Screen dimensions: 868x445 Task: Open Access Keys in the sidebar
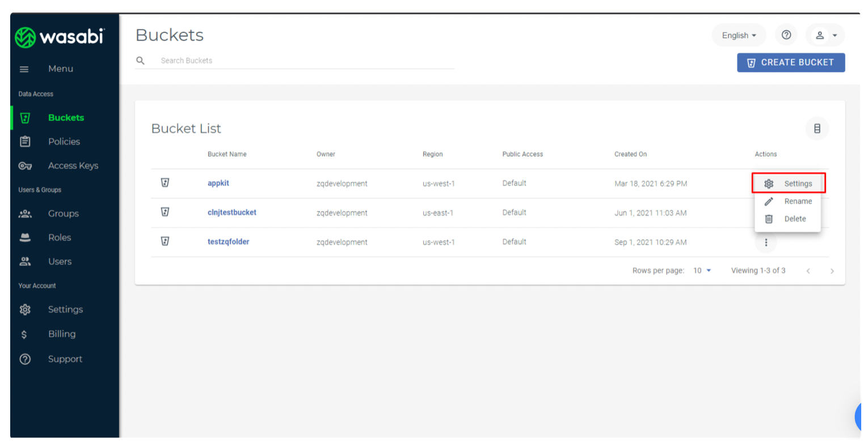(x=73, y=166)
